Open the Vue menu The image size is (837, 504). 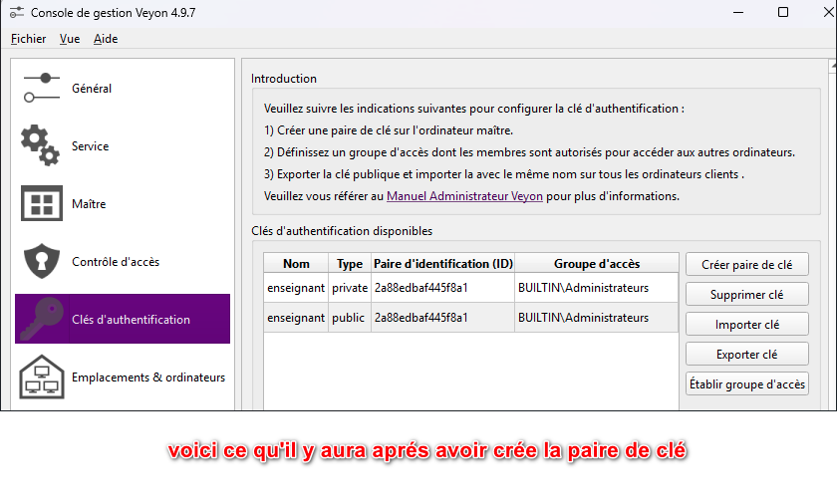(x=70, y=39)
